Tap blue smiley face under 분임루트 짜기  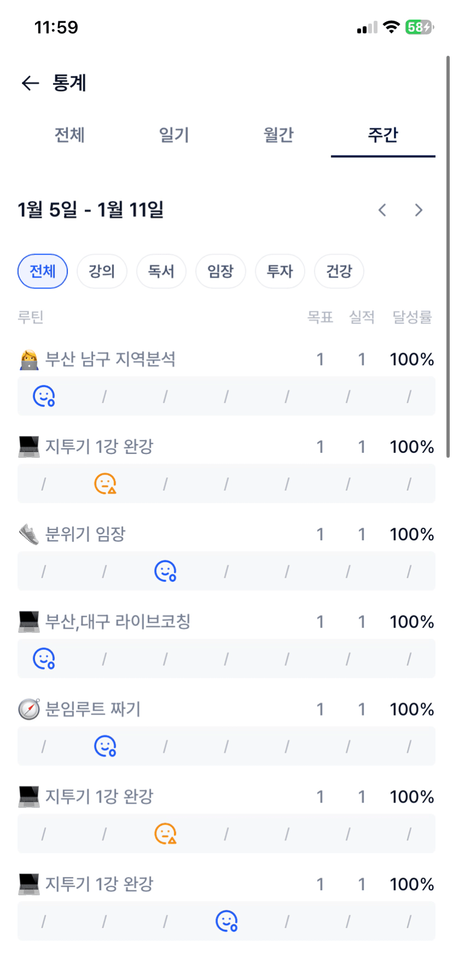105,746
